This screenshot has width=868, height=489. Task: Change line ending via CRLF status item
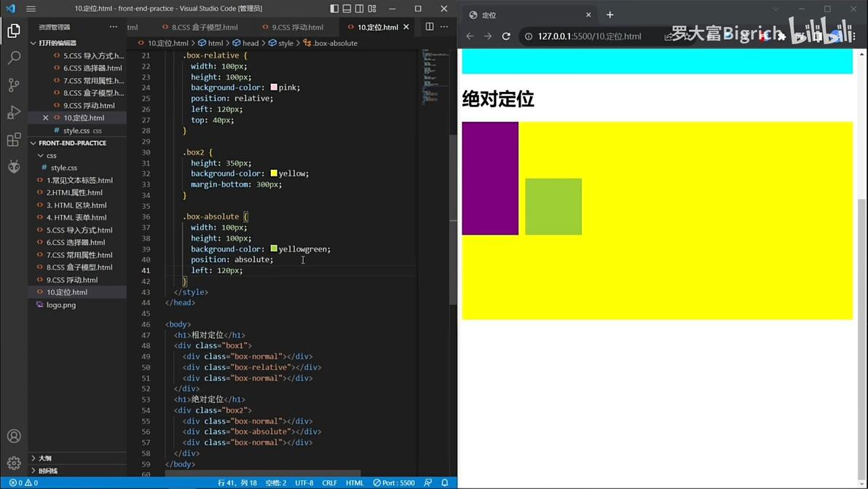pyautogui.click(x=329, y=483)
